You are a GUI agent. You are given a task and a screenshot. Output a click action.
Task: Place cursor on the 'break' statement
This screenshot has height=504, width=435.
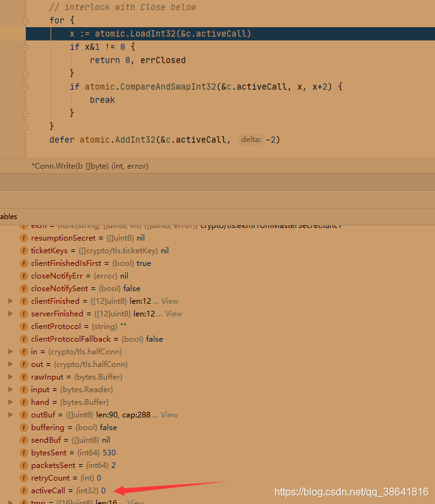(102, 100)
